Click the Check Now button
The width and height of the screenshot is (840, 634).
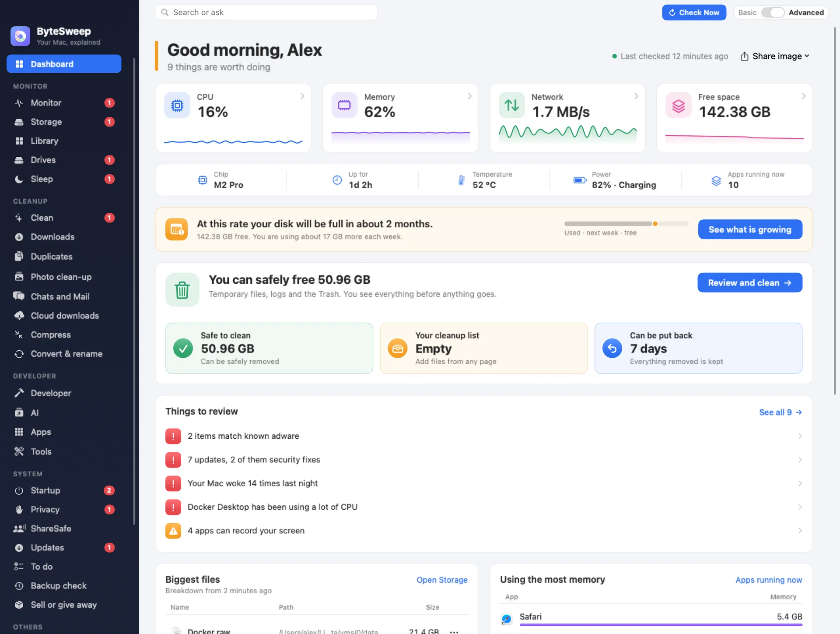click(x=694, y=13)
